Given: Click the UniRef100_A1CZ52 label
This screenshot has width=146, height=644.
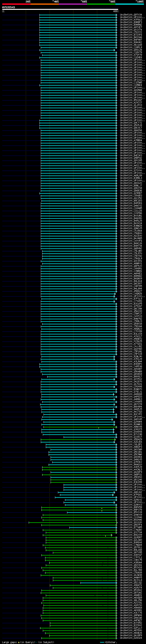Looking at the screenshot, I should tap(131, 198).
